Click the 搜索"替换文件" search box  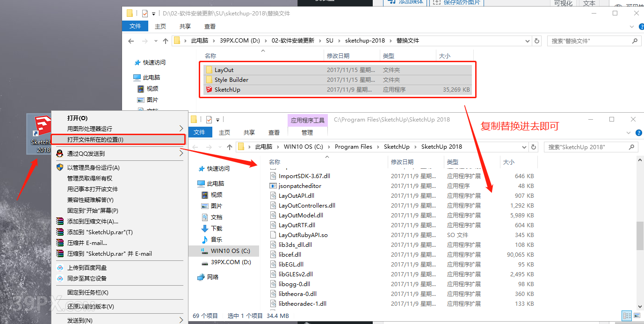tap(594, 41)
